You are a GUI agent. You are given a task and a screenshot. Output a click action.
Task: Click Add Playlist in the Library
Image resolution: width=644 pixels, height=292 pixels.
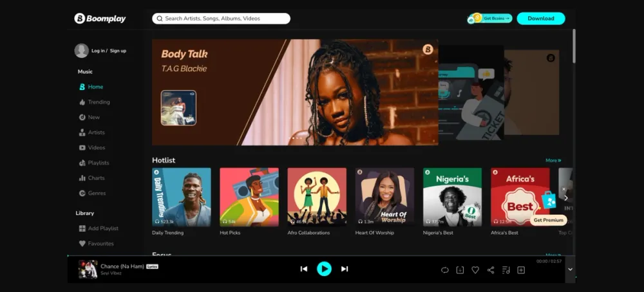click(x=103, y=228)
